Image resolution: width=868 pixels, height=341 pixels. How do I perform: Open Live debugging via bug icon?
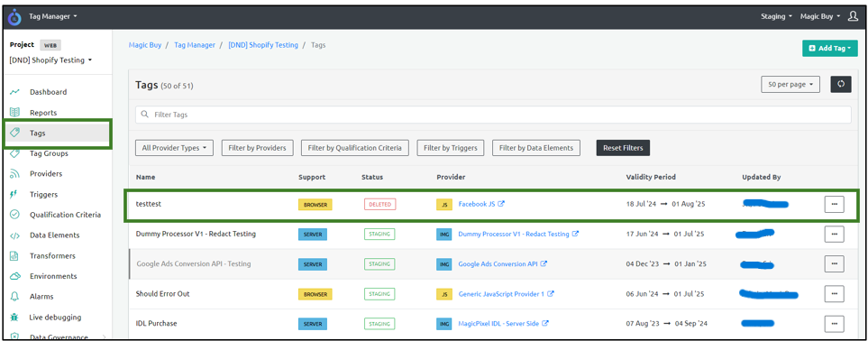(x=15, y=318)
